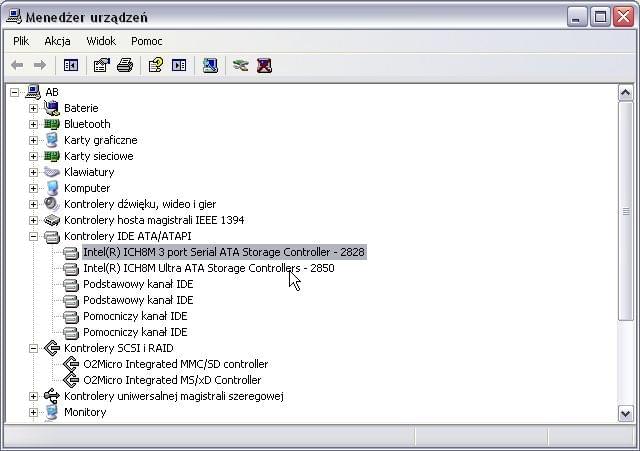The width and height of the screenshot is (640, 451).
Task: Click the scrollbar down arrow
Action: pyautogui.click(x=626, y=414)
